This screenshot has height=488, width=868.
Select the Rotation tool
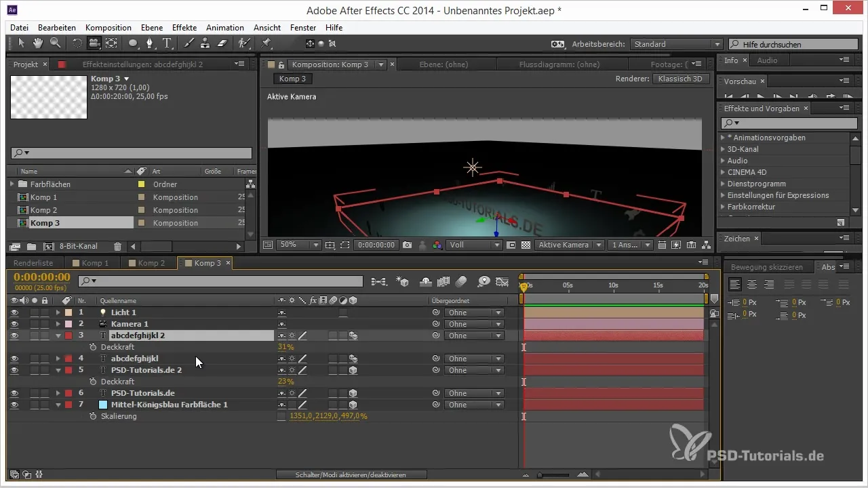[77, 43]
